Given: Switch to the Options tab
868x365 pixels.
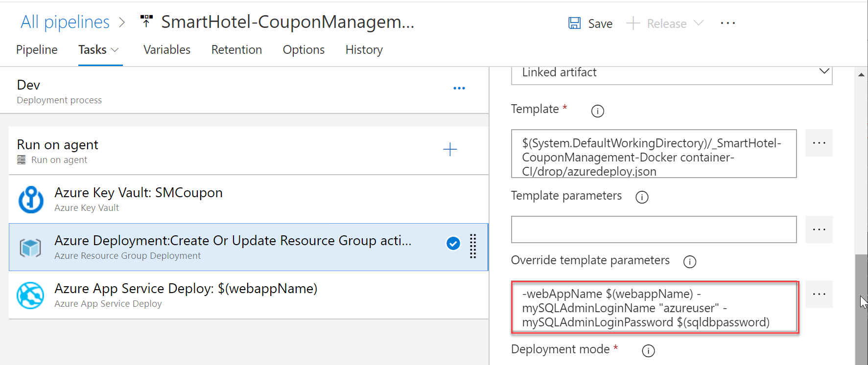Looking at the screenshot, I should (304, 50).
